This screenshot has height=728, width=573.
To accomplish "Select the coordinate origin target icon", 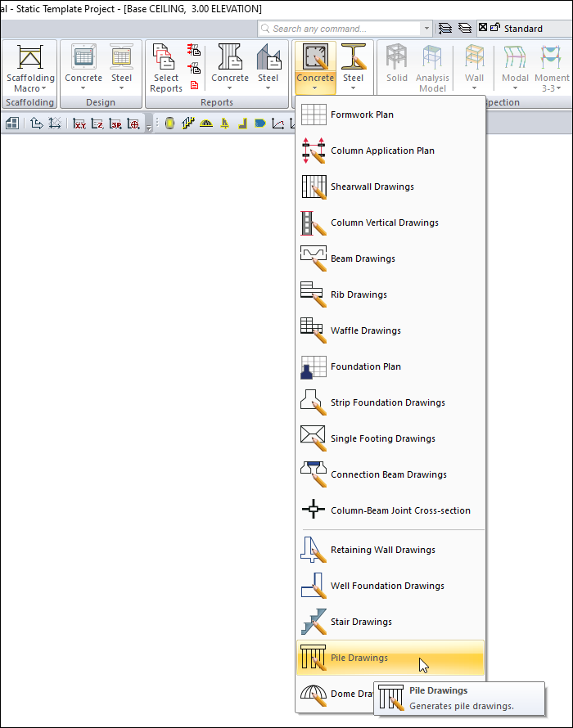I will [x=133, y=124].
